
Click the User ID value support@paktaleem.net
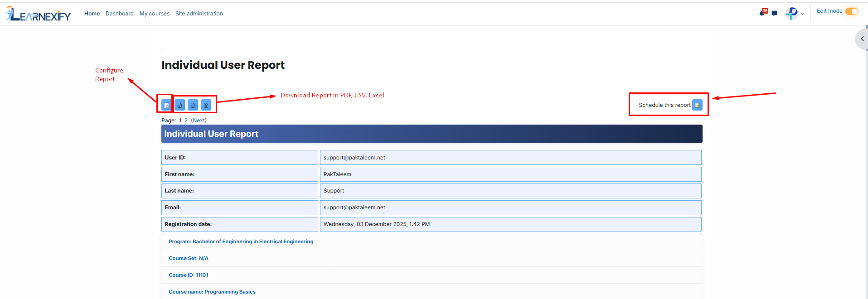pos(511,158)
